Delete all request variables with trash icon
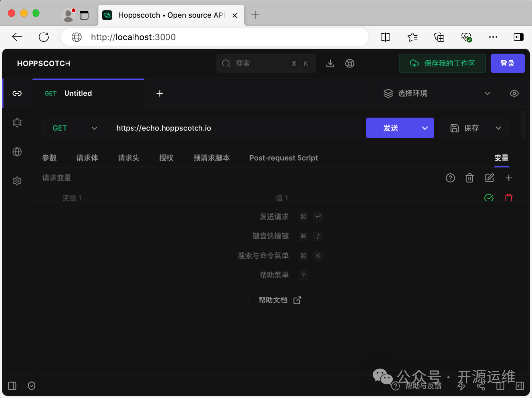Viewport: 532px width, 398px height. (x=470, y=178)
